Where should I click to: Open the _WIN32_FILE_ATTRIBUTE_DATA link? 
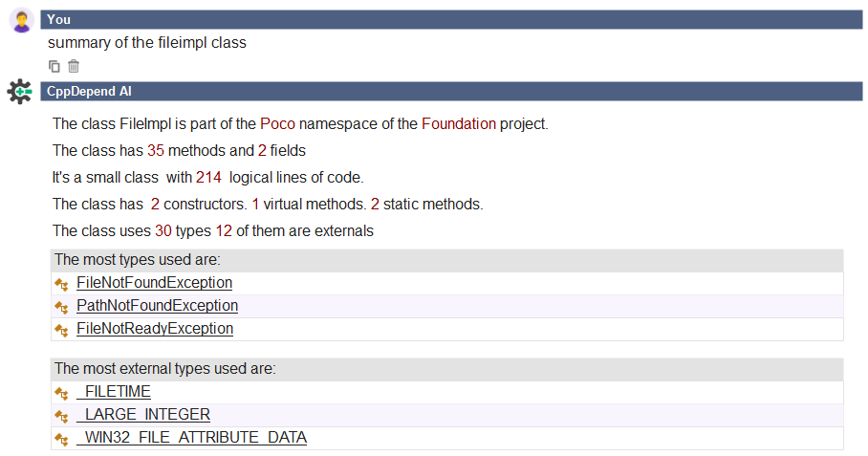tap(191, 438)
